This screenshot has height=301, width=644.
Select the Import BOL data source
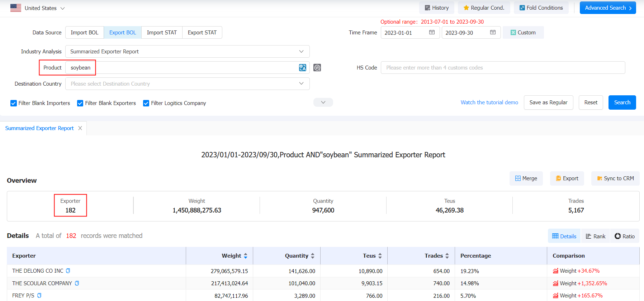[x=85, y=33]
